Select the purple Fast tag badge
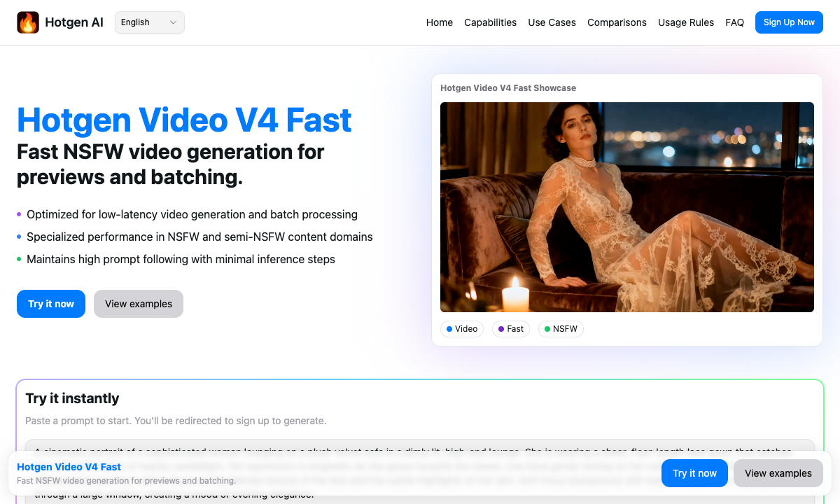Viewport: 840px width, 504px height. coord(511,329)
